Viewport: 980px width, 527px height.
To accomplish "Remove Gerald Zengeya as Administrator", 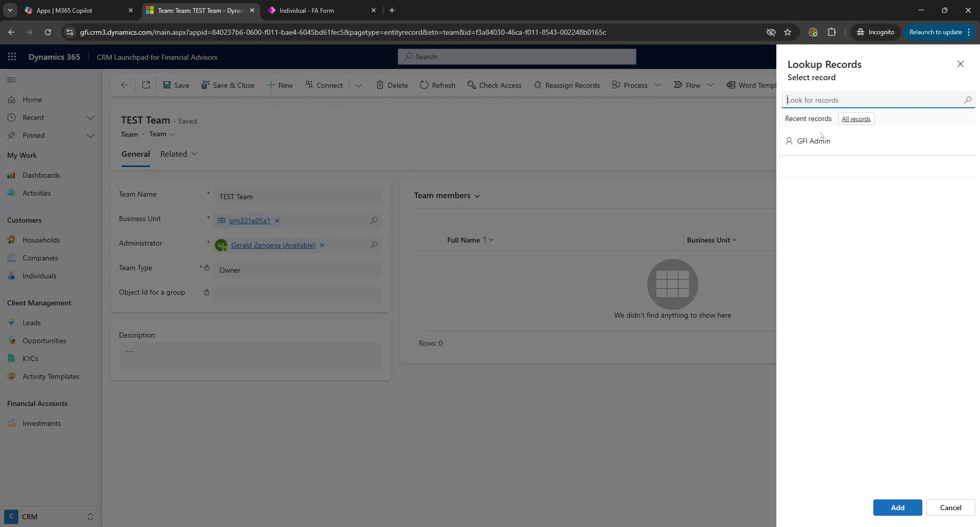I will (x=322, y=245).
